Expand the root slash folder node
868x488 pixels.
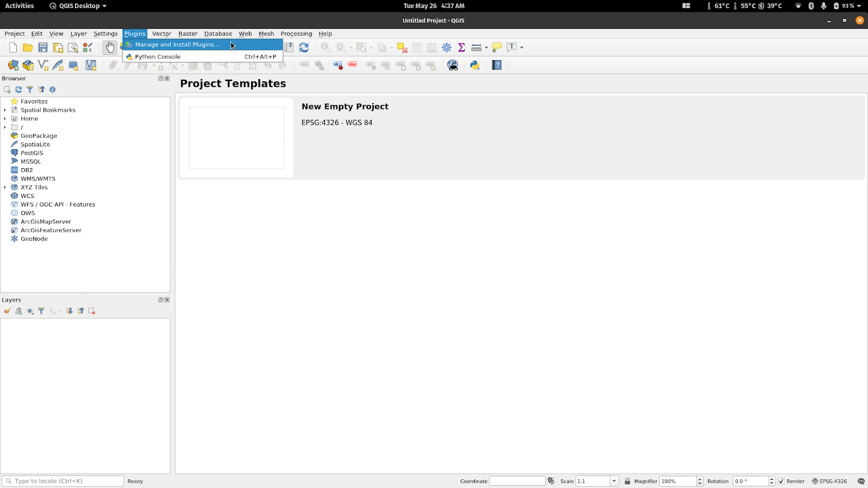click(x=5, y=127)
